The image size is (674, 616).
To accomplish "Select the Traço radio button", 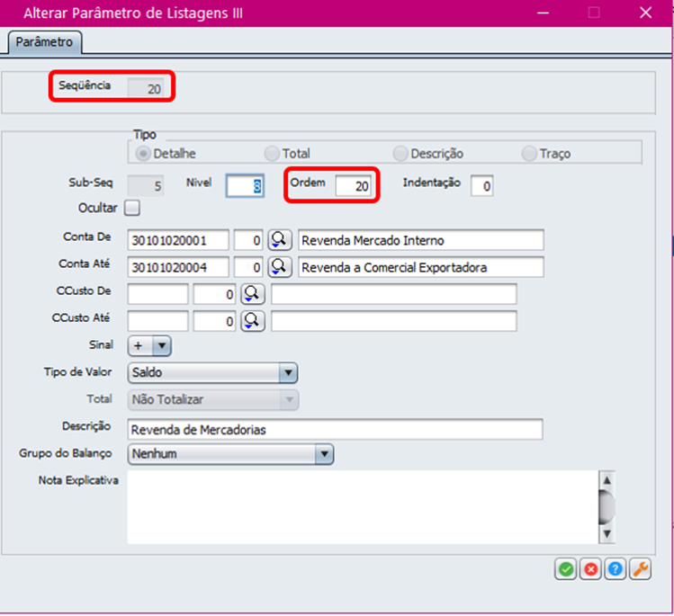I will point(529,154).
